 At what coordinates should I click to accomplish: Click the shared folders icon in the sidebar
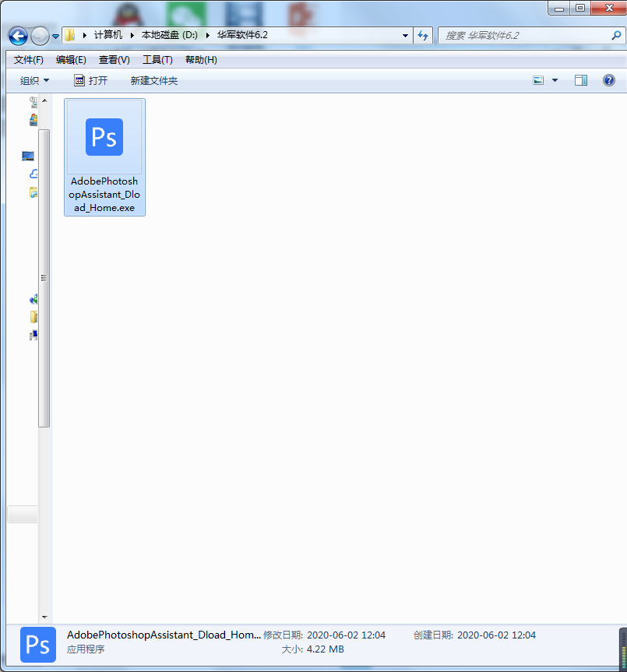33,192
